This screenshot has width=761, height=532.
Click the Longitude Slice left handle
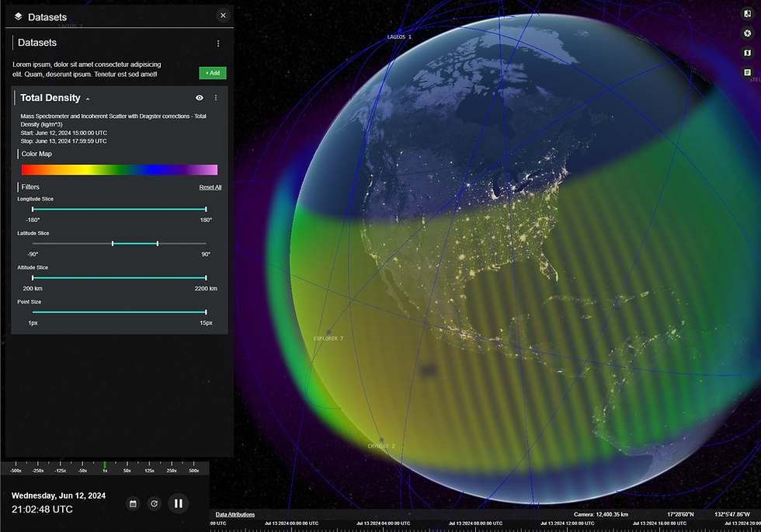(33, 209)
